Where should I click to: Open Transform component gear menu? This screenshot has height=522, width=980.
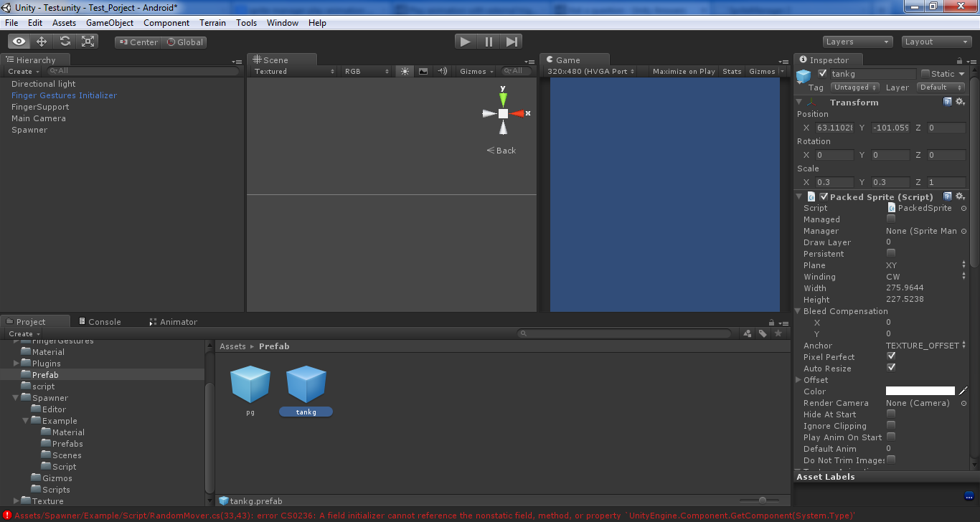click(960, 103)
